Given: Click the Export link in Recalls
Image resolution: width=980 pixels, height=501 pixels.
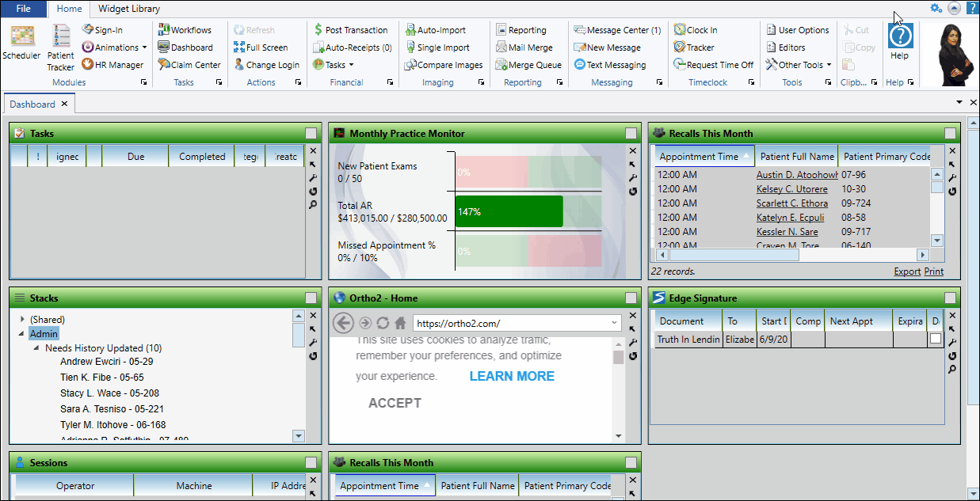Looking at the screenshot, I should coord(907,271).
